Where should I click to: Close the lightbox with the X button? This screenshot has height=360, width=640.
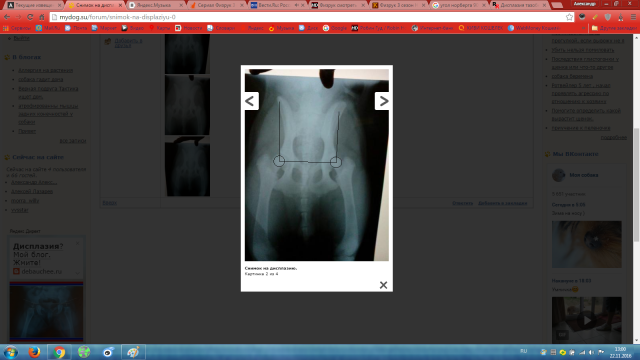click(x=383, y=285)
